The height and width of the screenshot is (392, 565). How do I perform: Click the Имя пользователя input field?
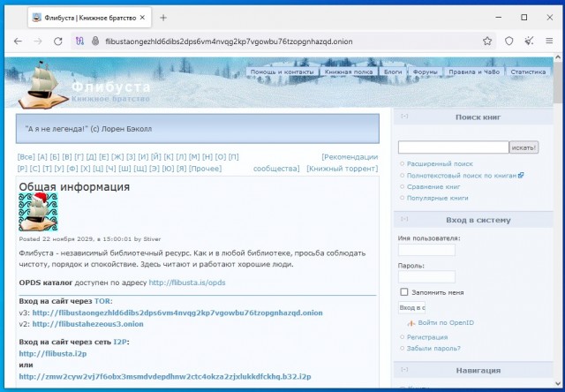pos(426,250)
